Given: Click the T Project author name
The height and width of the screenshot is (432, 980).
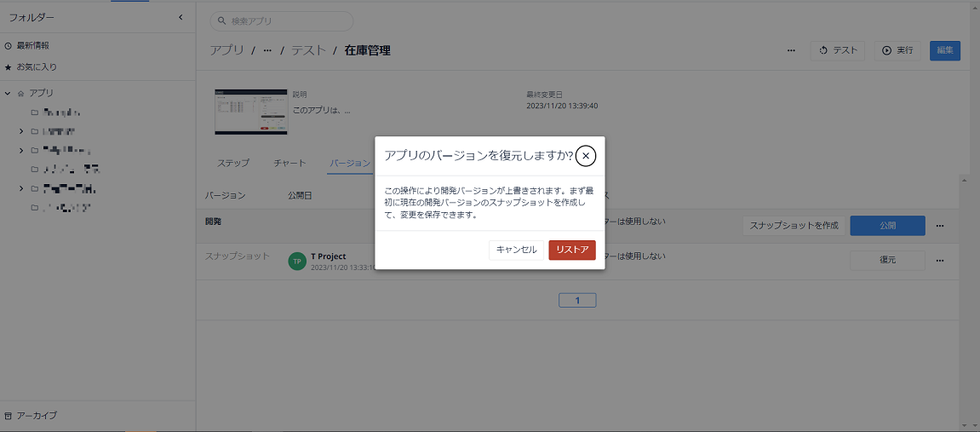Looking at the screenshot, I should pyautogui.click(x=328, y=256).
